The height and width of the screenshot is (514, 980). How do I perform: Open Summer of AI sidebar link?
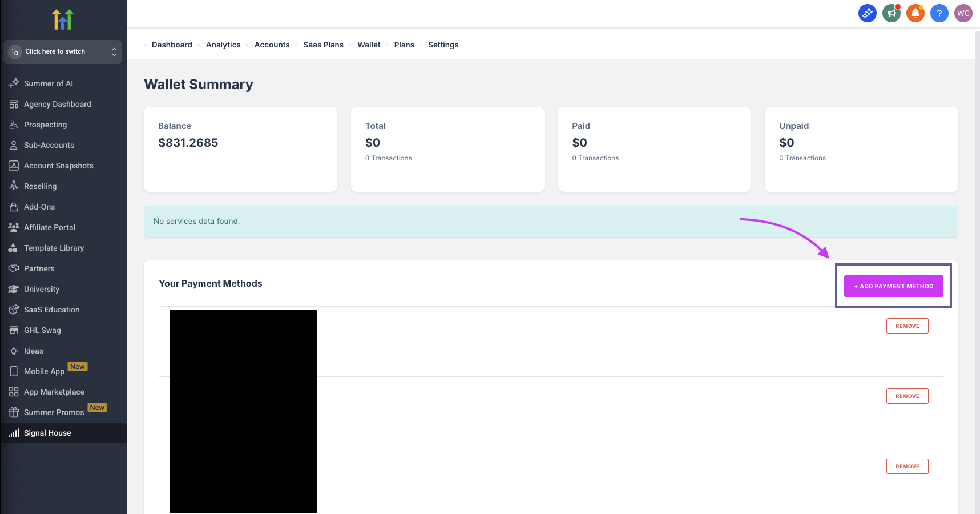(49, 83)
